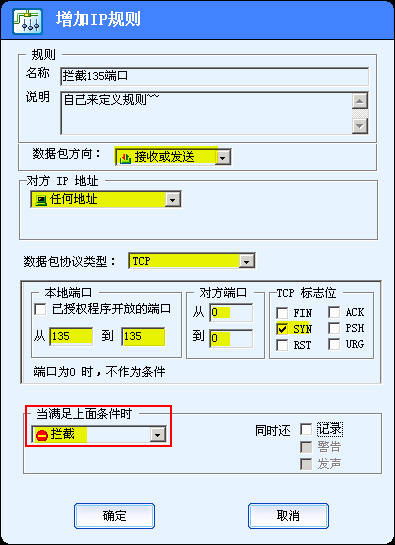
Task: Toggle the 已授权程序开放的端口 checkbox
Action: coord(40,309)
